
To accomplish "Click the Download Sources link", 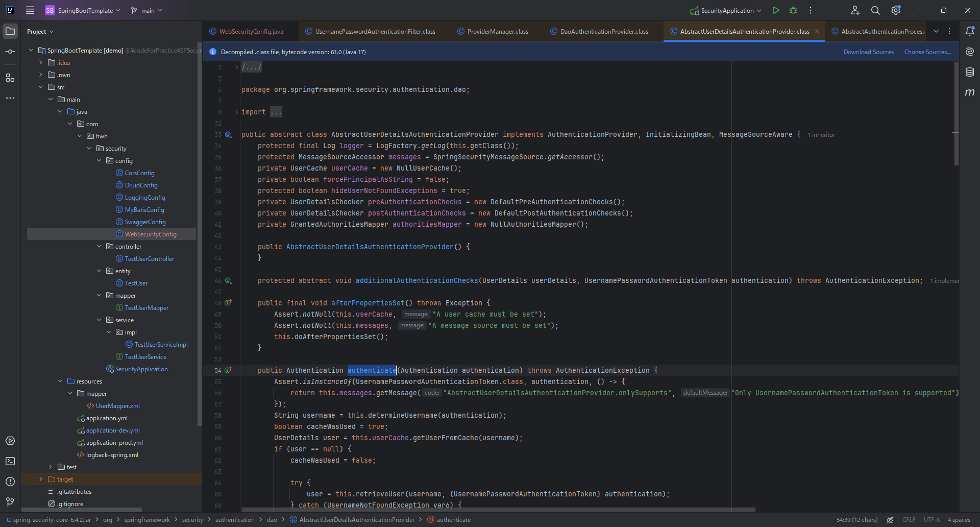I will pyautogui.click(x=868, y=52).
